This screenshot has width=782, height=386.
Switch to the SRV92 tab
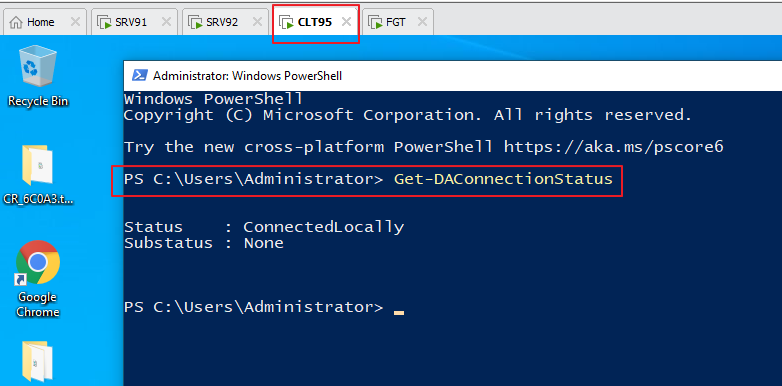click(224, 22)
